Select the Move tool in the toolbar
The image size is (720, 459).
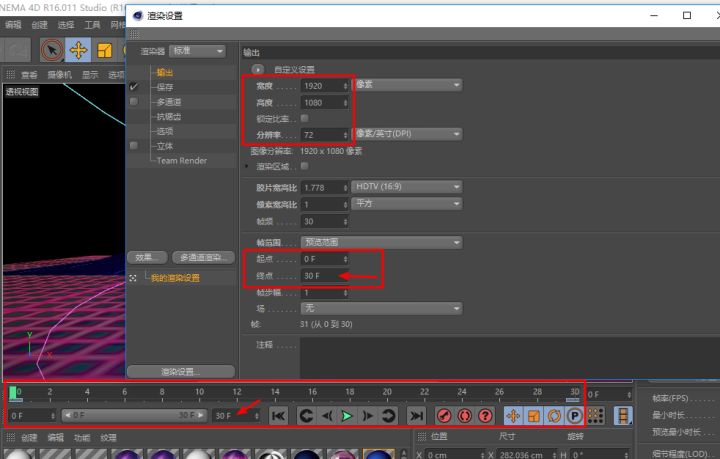pos(78,50)
